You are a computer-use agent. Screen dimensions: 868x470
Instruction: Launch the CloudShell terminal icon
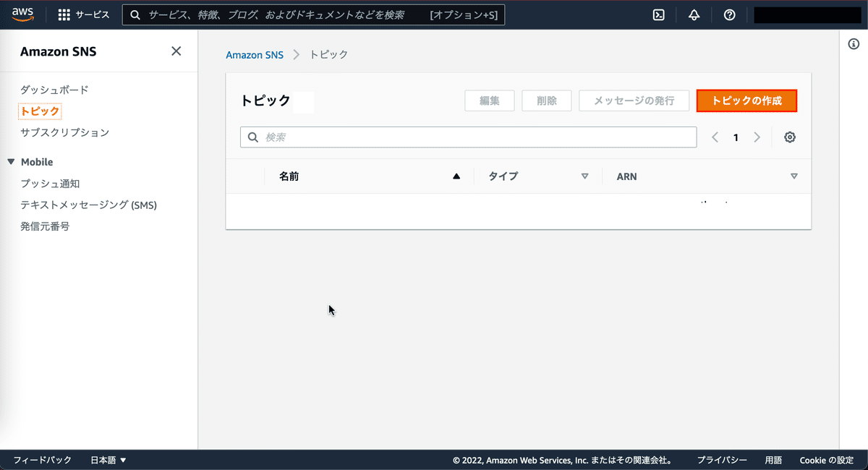659,14
